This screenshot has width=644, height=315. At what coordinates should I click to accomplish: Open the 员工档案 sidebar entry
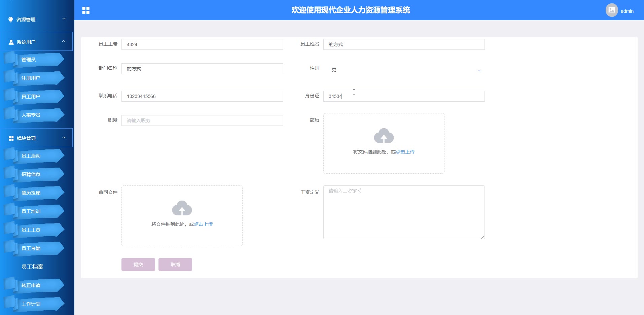32,267
